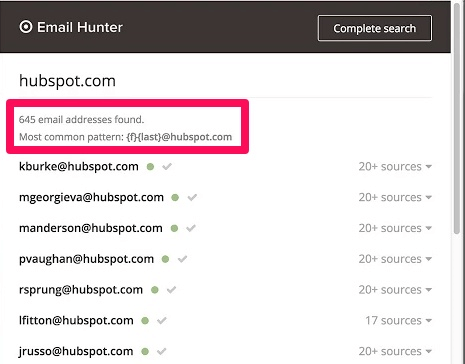Click the most common pattern text
Image resolution: width=465 pixels, height=364 pixels.
point(125,137)
